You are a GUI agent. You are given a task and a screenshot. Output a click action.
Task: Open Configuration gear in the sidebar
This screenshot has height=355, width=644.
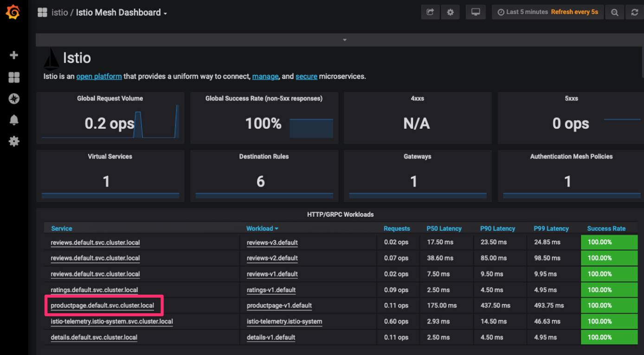tap(13, 141)
